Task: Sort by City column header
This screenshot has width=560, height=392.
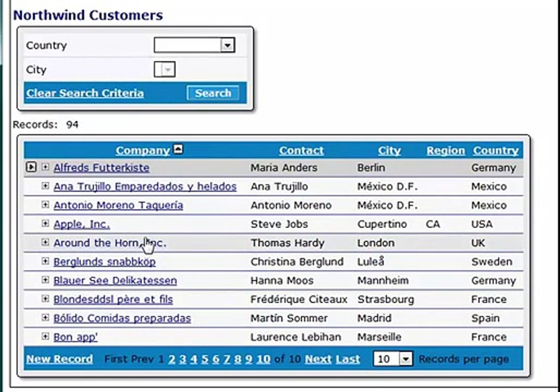Action: coord(389,150)
